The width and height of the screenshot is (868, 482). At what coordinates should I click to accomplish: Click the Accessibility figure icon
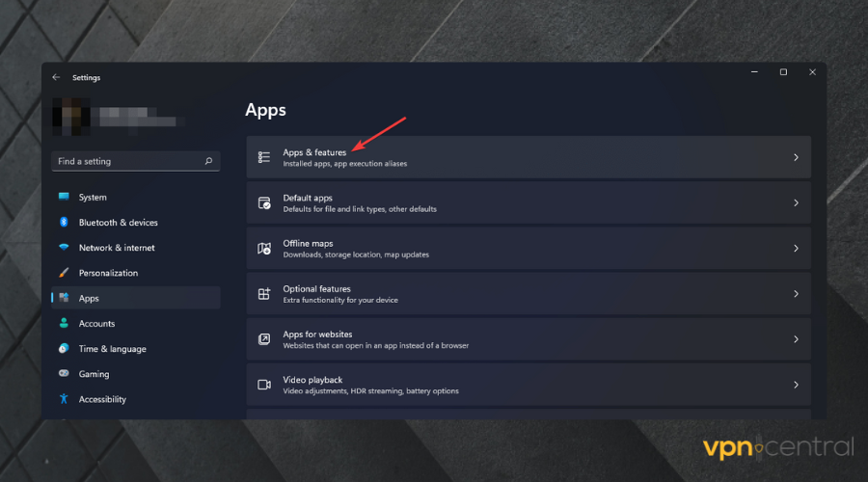pos(64,399)
